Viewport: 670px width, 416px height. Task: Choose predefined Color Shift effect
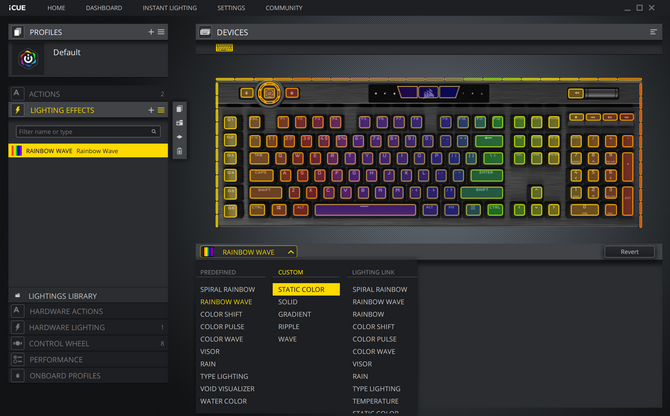[221, 314]
